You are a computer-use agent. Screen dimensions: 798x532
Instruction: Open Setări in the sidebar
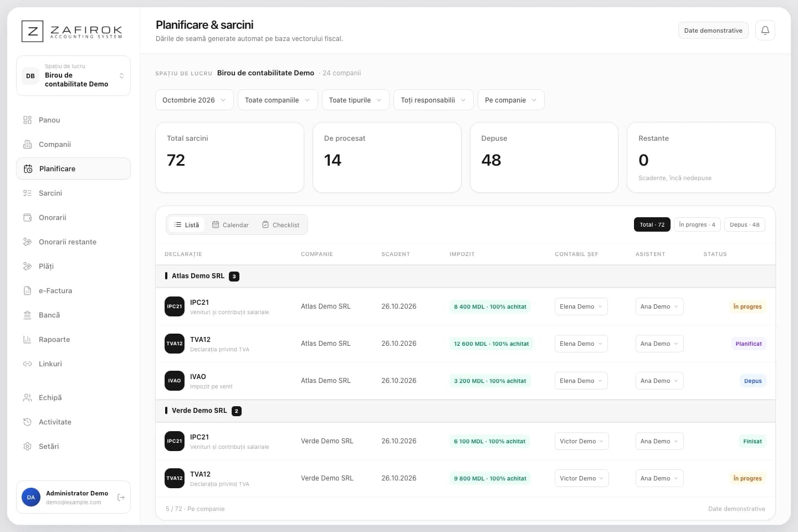[73, 446]
